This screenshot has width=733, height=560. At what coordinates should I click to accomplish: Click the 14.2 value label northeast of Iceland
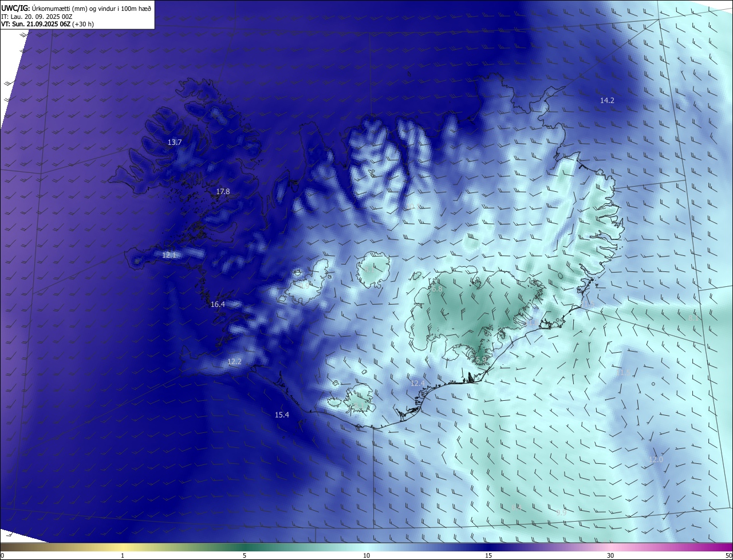tap(607, 100)
